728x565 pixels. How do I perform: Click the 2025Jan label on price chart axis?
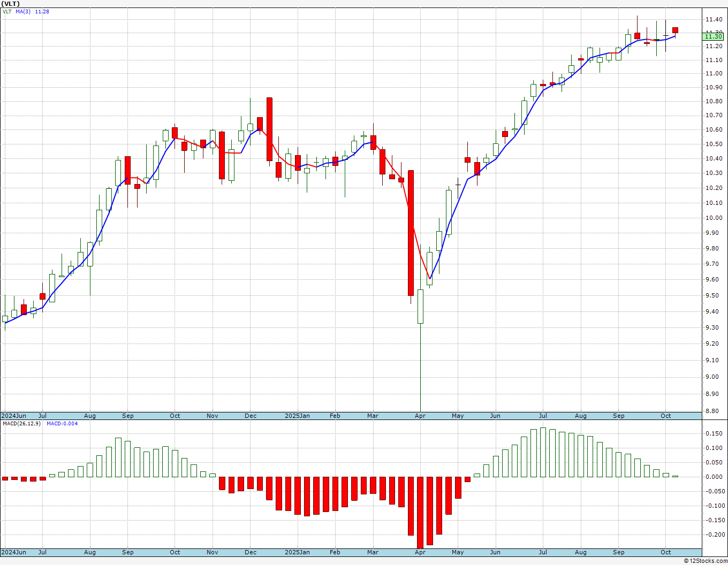tap(297, 416)
